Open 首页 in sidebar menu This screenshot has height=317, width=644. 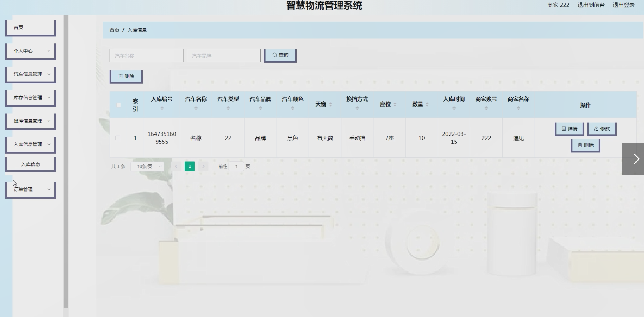[31, 28]
